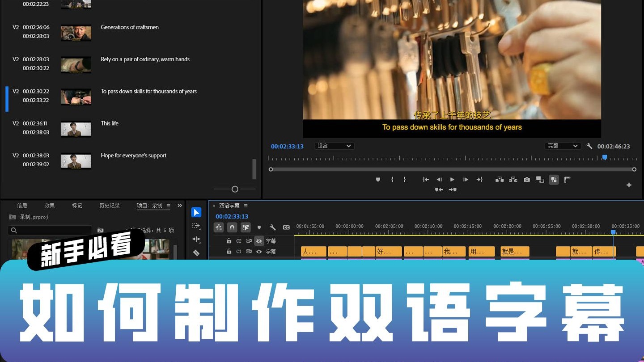The image size is (644, 362).
Task: Select the Selection tool in the timeline toolbar
Action: point(197,212)
